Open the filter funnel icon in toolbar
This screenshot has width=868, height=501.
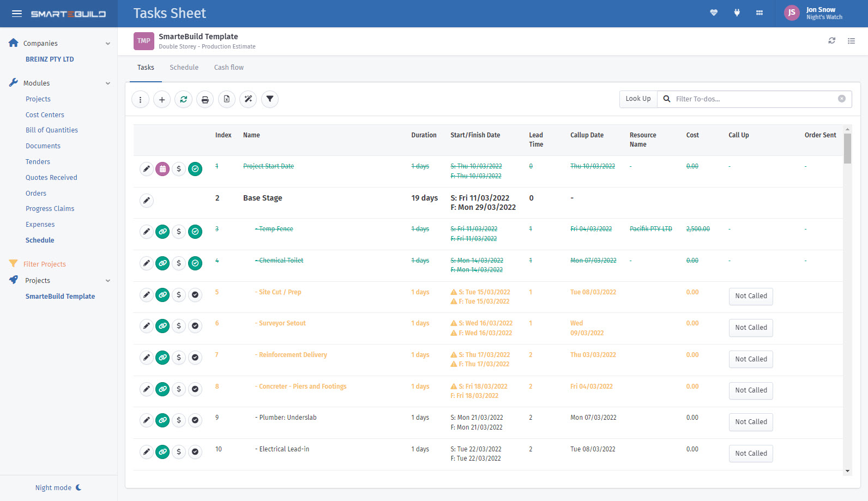(x=270, y=99)
